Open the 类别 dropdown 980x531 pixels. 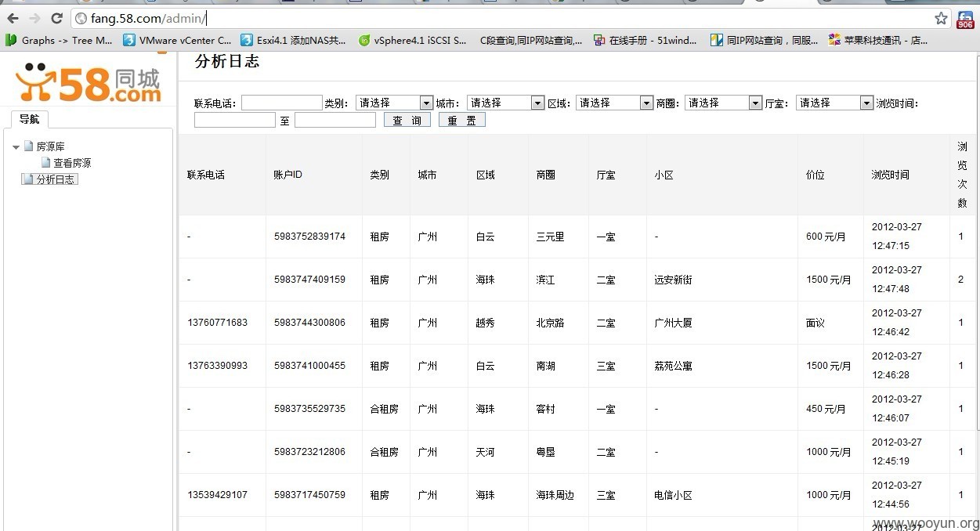394,103
